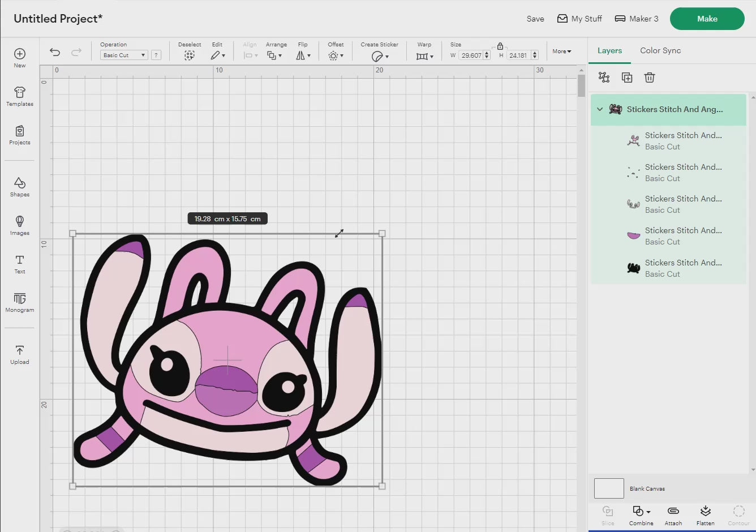Select the second Basic Cut layer with dots thumbnail
The image size is (756, 532).
click(669, 173)
